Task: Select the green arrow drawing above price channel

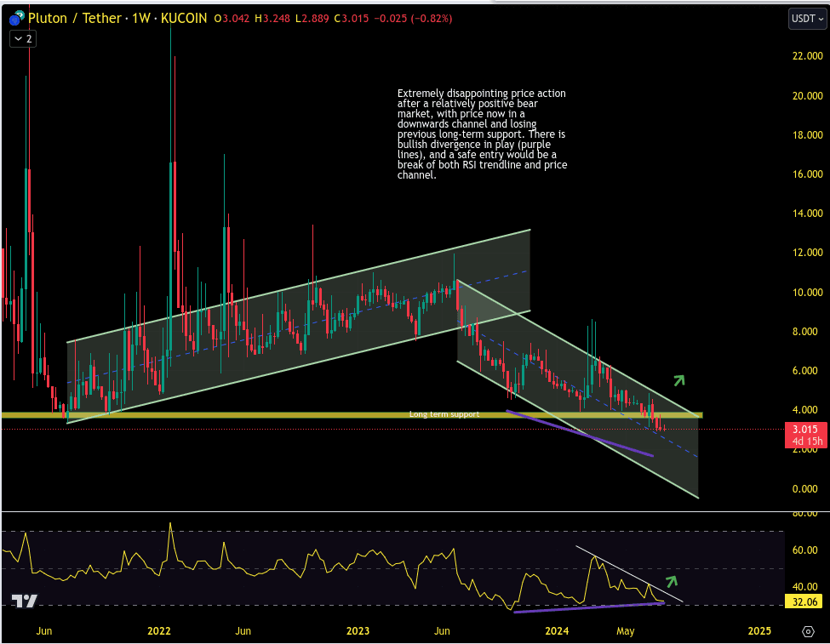Action: [679, 380]
